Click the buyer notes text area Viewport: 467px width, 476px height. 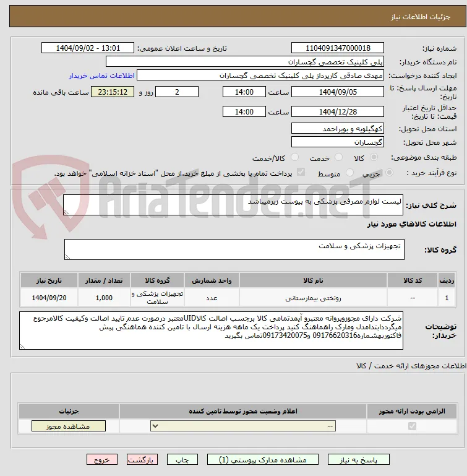[x=211, y=331]
